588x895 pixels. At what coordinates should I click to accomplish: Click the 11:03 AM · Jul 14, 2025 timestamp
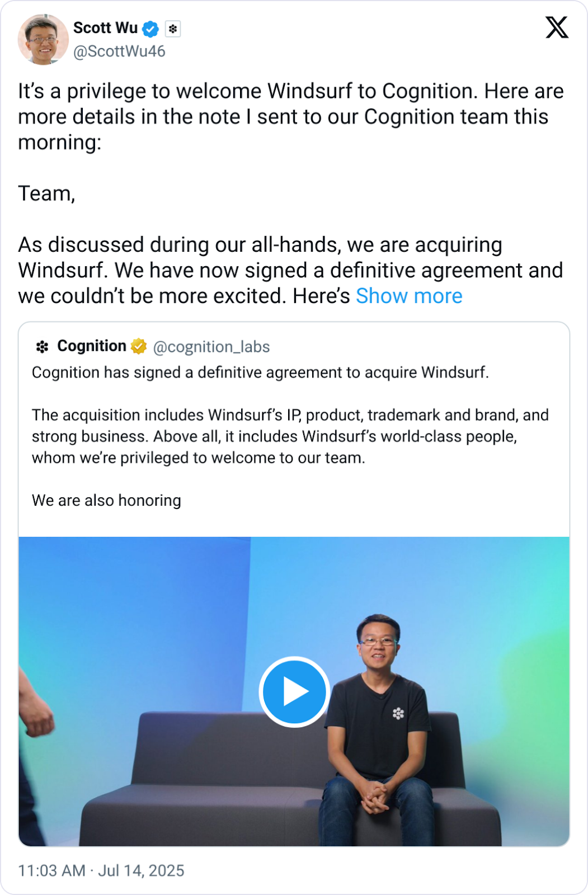(x=101, y=870)
